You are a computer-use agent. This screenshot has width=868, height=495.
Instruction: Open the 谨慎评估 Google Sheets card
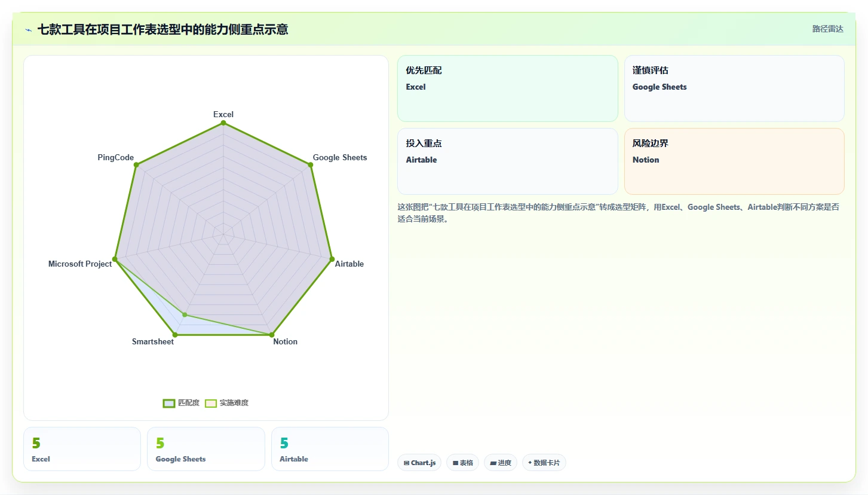coord(734,88)
